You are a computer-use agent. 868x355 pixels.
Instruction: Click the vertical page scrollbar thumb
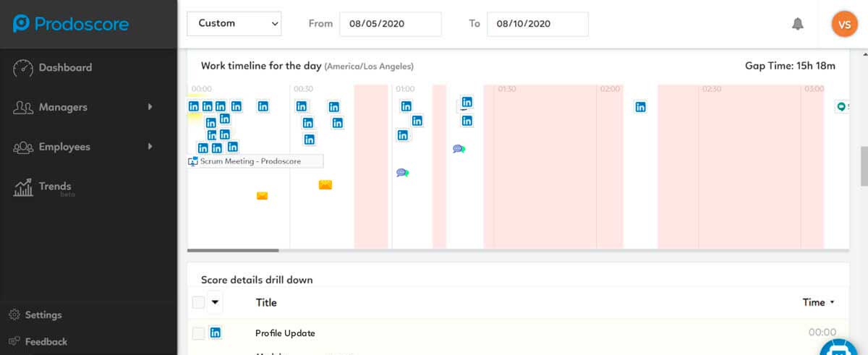(x=863, y=166)
